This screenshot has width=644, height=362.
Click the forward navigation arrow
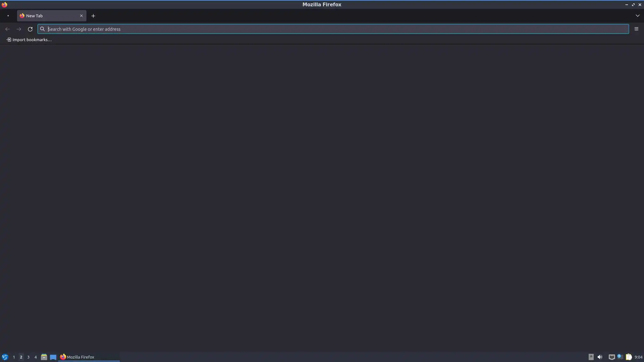[x=19, y=29]
